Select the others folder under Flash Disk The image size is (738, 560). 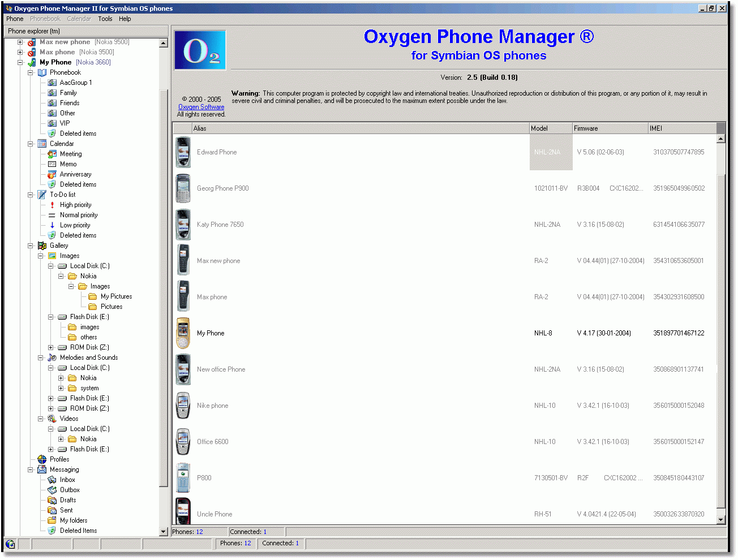tap(88, 337)
